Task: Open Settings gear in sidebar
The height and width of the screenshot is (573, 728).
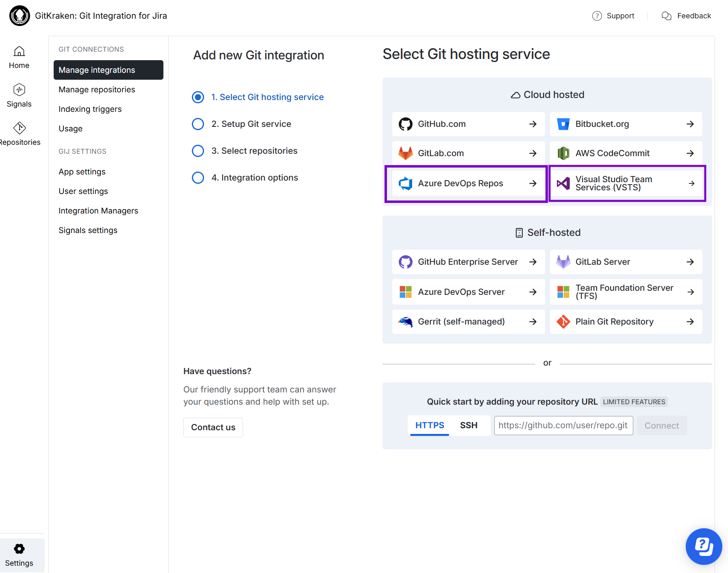Action: (19, 549)
